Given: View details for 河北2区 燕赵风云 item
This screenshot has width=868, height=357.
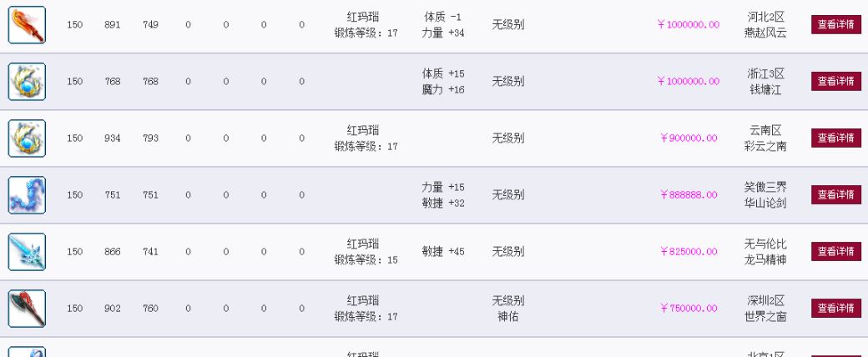Looking at the screenshot, I should tap(836, 25).
